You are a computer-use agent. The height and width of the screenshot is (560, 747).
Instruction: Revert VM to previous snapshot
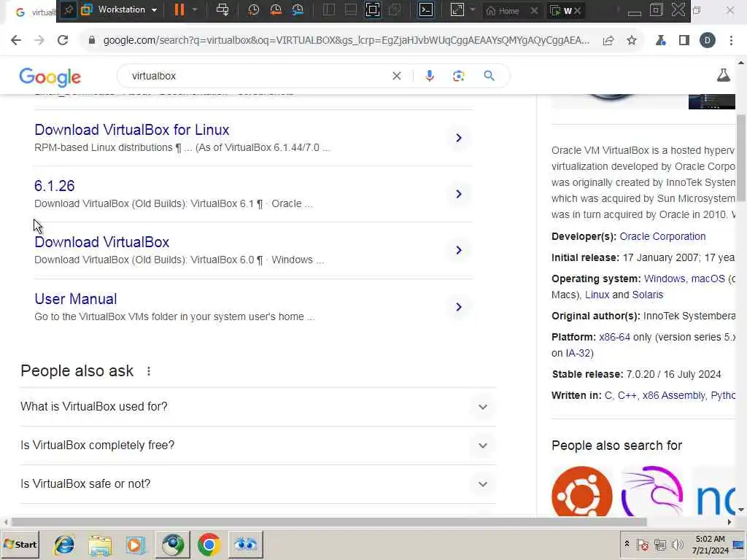(276, 10)
